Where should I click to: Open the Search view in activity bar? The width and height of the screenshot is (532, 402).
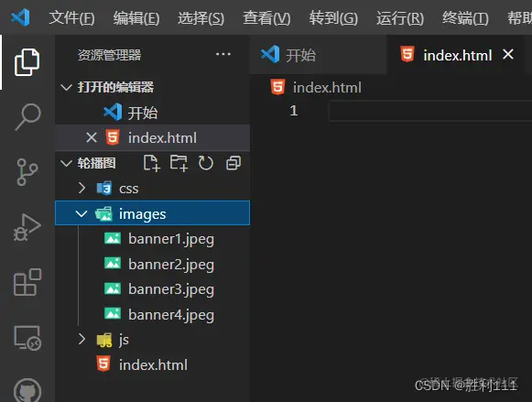click(x=27, y=116)
